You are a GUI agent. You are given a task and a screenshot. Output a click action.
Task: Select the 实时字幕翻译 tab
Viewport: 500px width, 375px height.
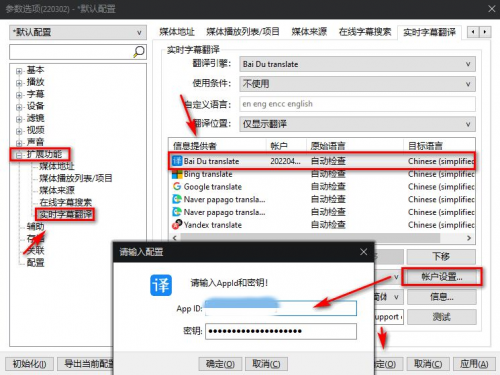coord(429,32)
